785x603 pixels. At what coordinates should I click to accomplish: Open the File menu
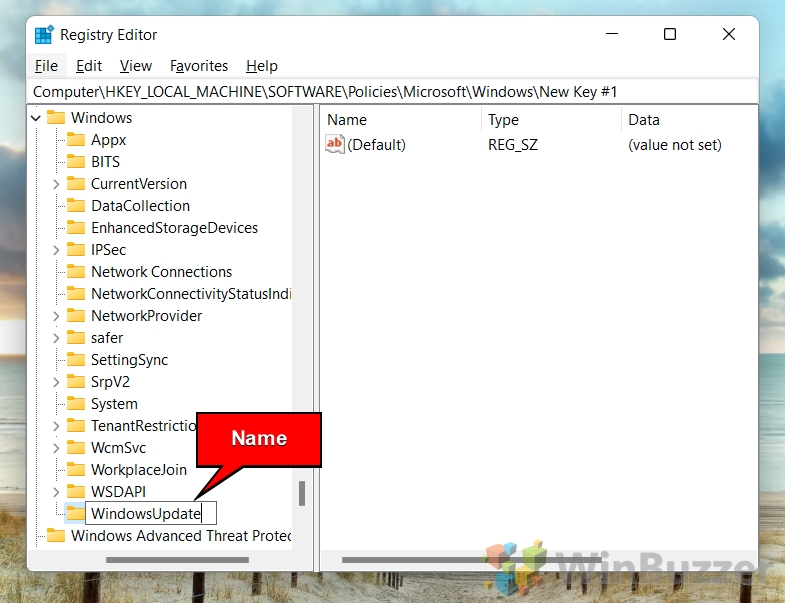pyautogui.click(x=46, y=66)
